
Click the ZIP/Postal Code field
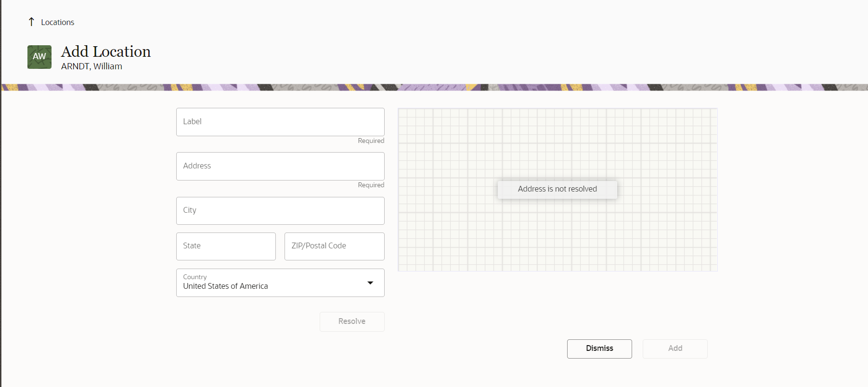point(334,246)
